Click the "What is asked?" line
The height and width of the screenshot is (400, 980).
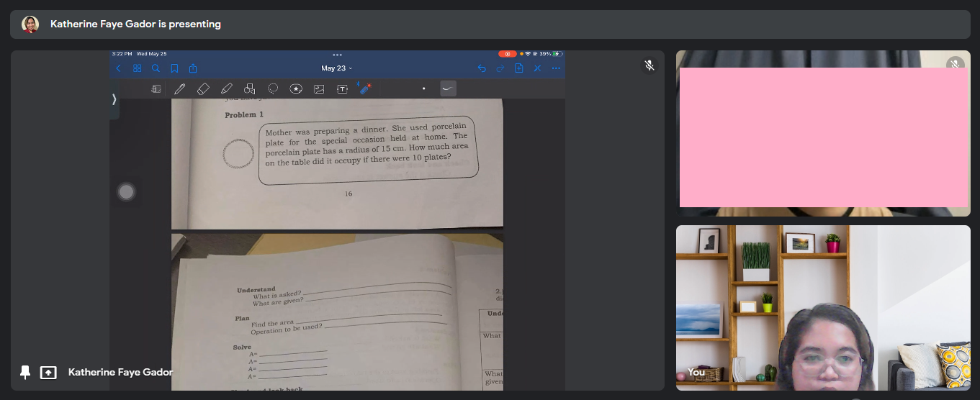click(277, 295)
